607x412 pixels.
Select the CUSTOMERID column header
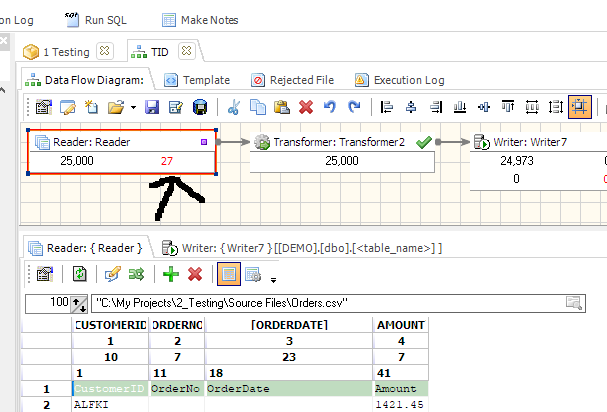click(110, 325)
